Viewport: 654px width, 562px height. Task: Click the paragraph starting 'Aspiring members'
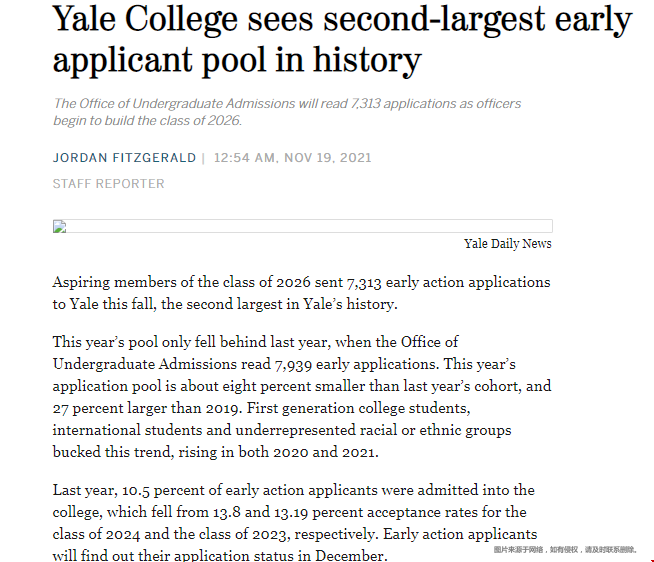302,293
